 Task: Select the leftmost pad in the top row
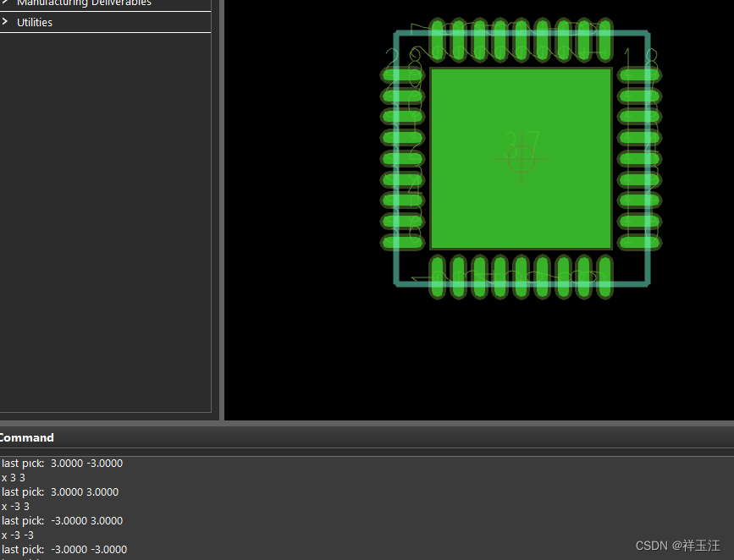pos(438,39)
